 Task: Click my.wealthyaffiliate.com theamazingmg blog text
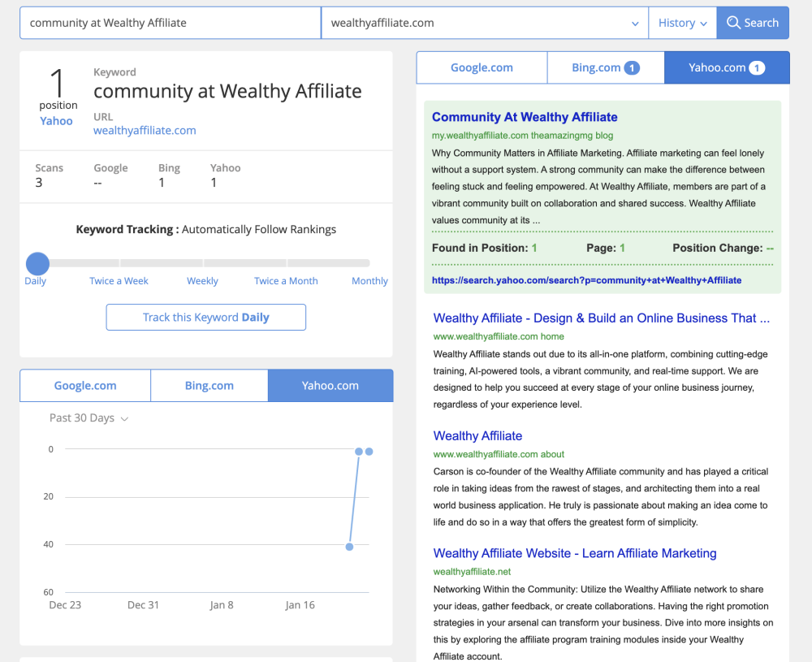tap(522, 136)
